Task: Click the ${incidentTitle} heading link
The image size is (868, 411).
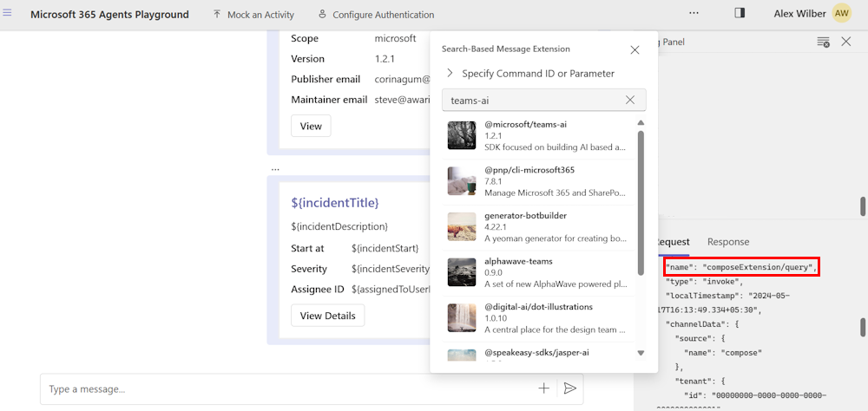Action: point(335,203)
